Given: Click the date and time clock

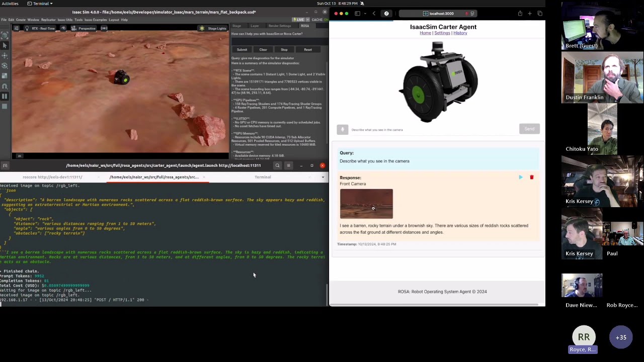Looking at the screenshot, I should point(337,4).
